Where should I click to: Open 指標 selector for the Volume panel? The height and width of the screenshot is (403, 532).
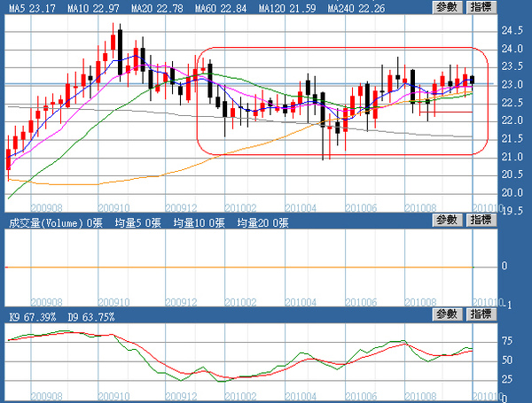coord(481,220)
